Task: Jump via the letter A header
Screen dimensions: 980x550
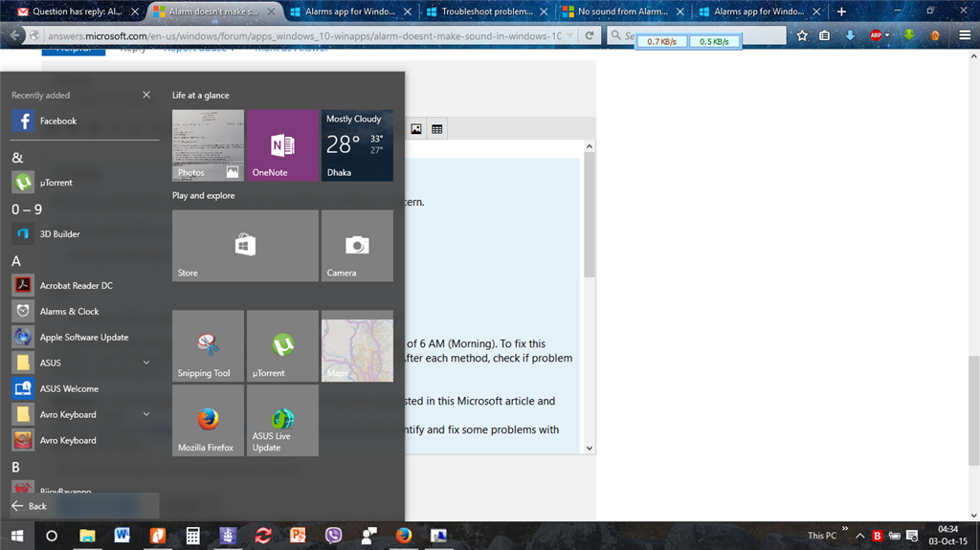Action: click(16, 260)
